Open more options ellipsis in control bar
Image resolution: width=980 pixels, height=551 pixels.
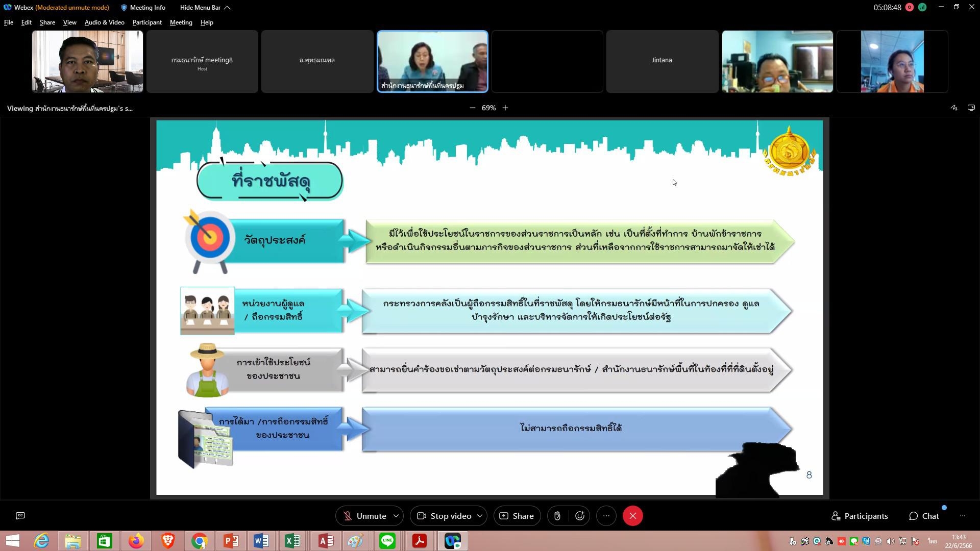pos(606,516)
